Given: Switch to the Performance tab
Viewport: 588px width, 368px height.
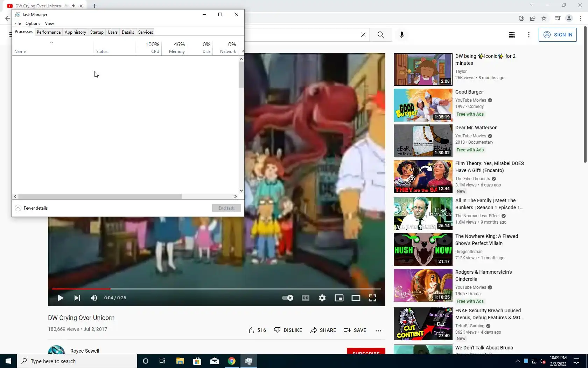Looking at the screenshot, I should [49, 32].
